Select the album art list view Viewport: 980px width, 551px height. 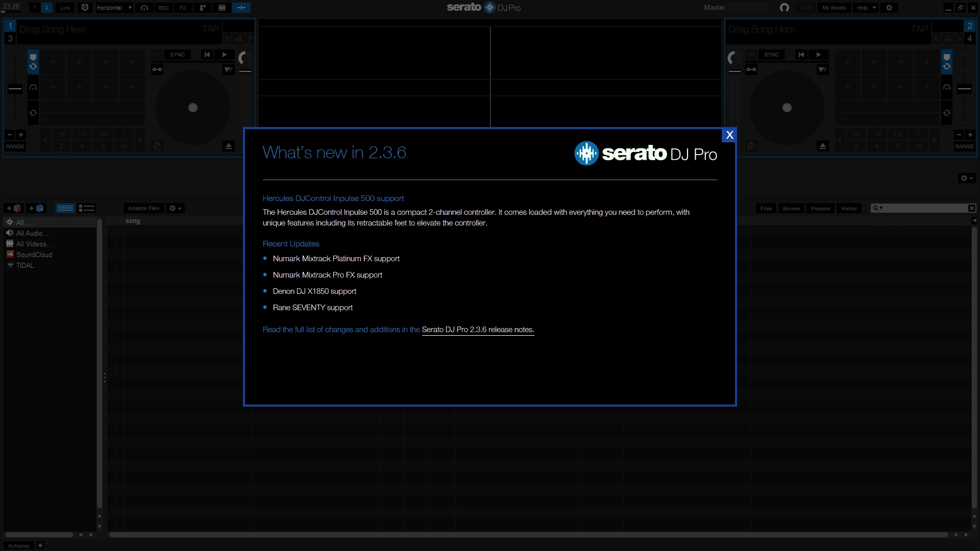pyautogui.click(x=87, y=208)
